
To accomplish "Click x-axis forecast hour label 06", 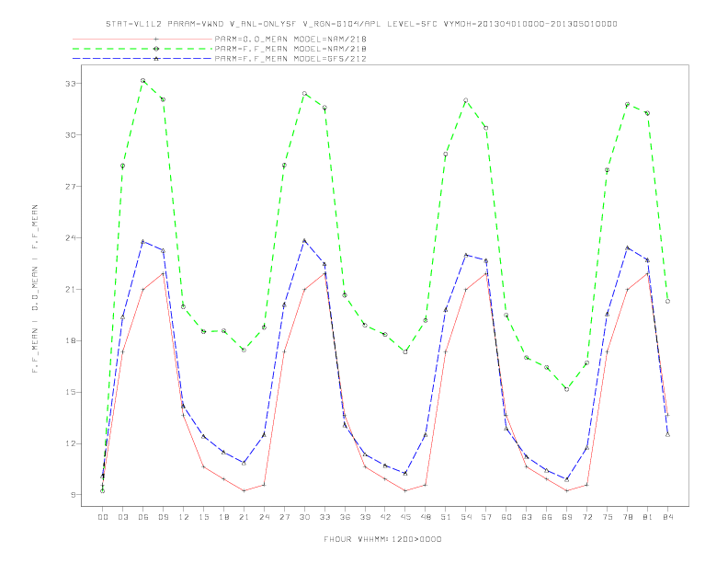I will click(143, 517).
